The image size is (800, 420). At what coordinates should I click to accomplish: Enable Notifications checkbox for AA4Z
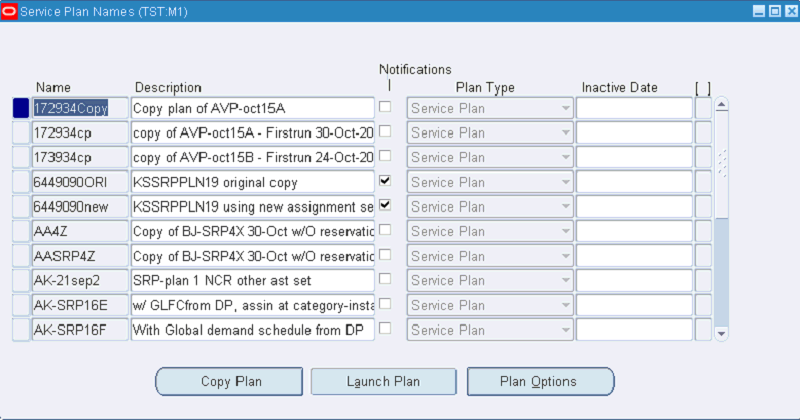click(385, 230)
